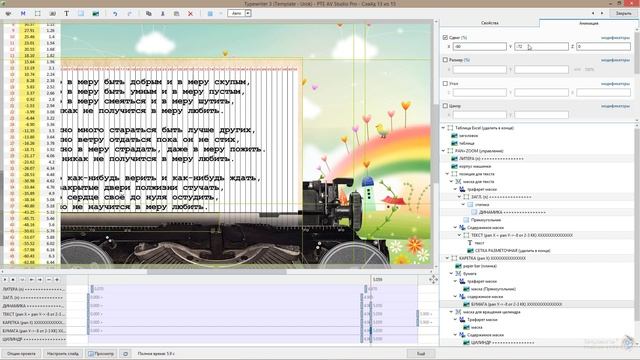Click the 5.056 time marker on the timeline
Image resolution: width=640 pixels, height=360 pixels.
378,280
